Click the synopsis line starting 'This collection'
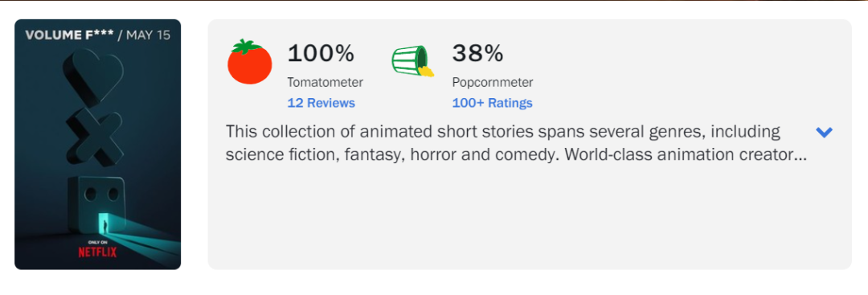This screenshot has width=868, height=295. (x=503, y=133)
